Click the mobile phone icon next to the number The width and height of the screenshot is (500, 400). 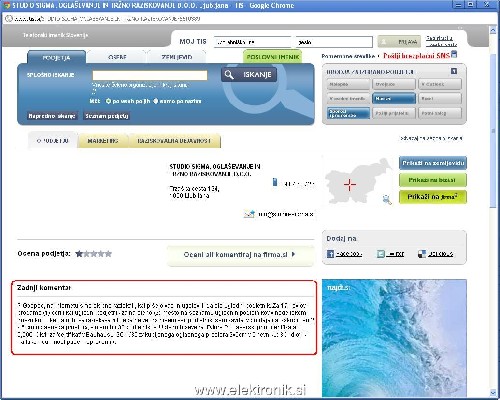coord(275,182)
